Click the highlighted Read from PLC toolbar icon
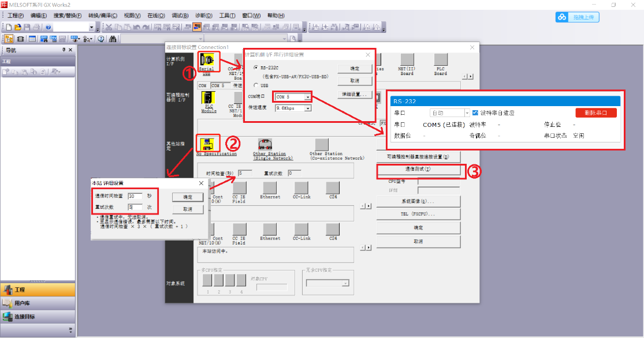 click(x=197, y=28)
